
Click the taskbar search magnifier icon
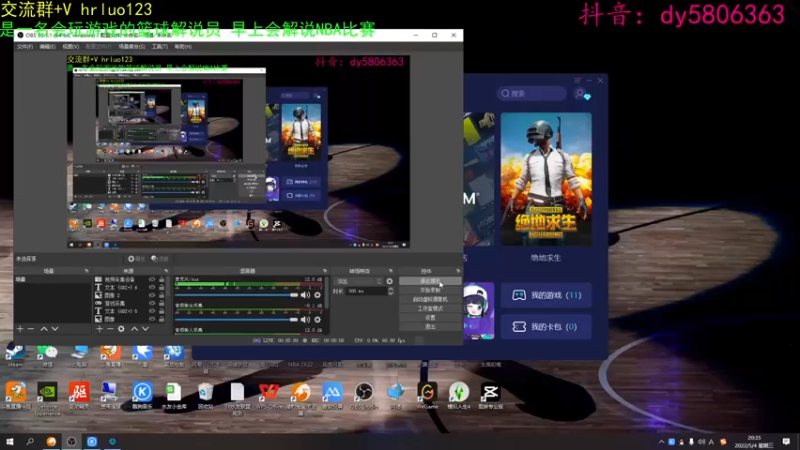coord(30,442)
